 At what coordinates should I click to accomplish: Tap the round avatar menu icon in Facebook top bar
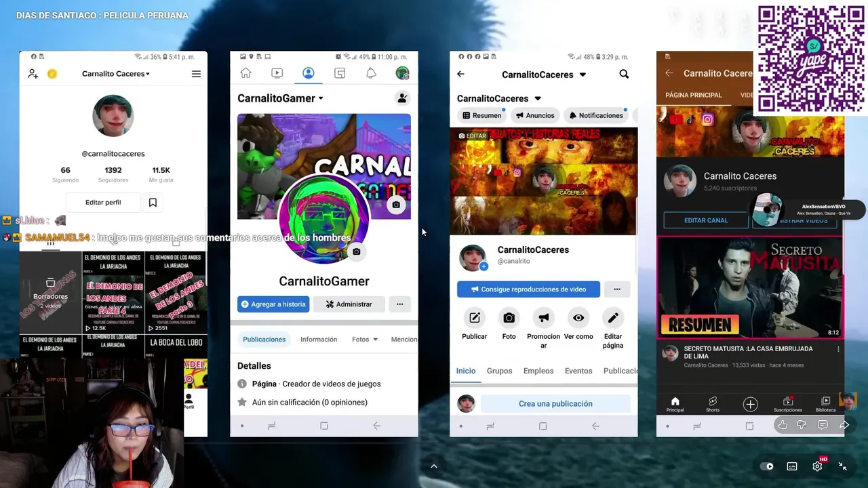(402, 73)
